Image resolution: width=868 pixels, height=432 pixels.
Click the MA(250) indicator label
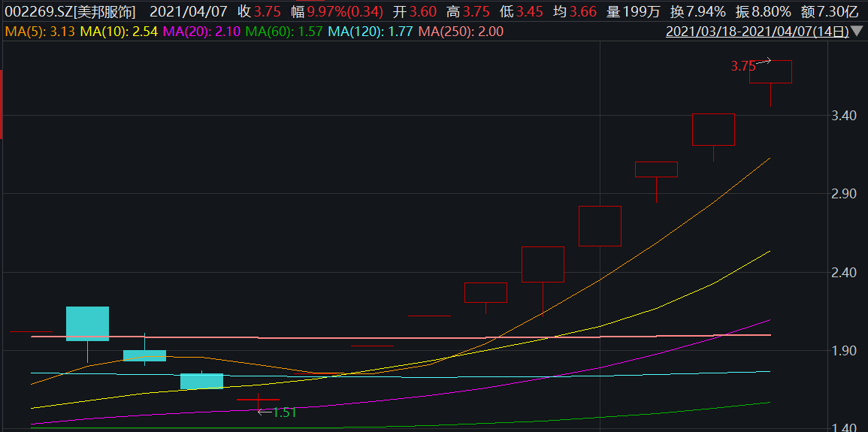(x=460, y=32)
